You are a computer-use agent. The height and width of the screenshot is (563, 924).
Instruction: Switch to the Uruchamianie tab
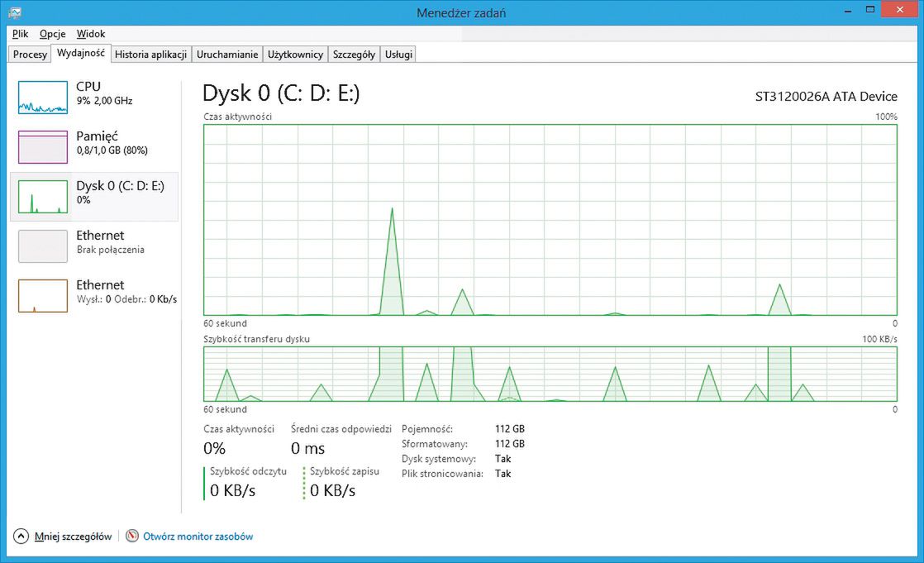point(227,55)
